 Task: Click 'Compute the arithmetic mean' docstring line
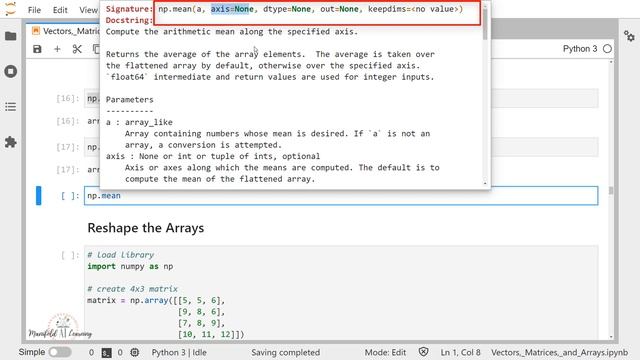pos(232,31)
